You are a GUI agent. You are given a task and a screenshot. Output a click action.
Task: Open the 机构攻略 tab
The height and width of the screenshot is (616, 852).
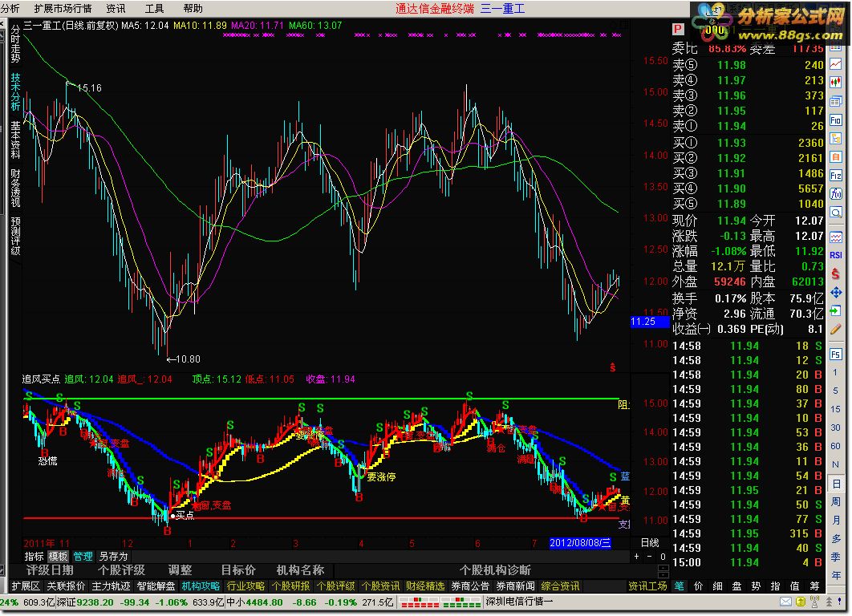tap(201, 586)
